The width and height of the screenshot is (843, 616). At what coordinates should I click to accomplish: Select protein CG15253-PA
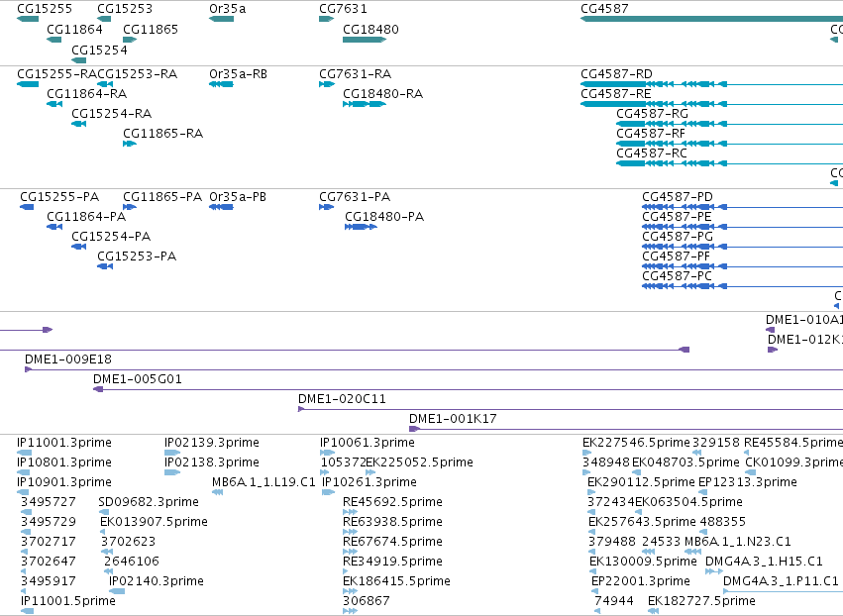105,266
